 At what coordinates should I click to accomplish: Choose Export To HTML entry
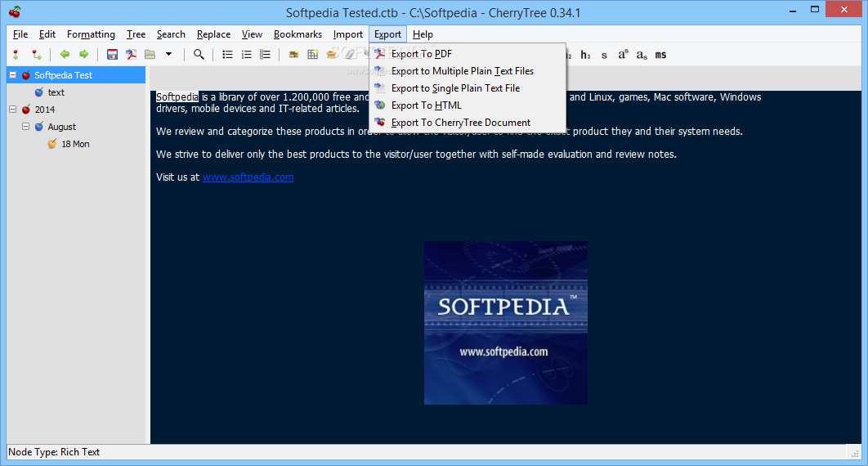point(468,105)
